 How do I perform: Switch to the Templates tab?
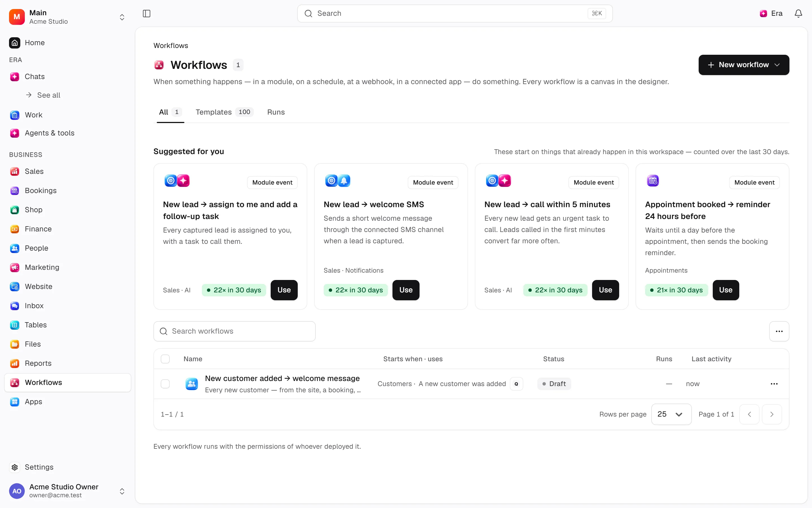point(224,112)
